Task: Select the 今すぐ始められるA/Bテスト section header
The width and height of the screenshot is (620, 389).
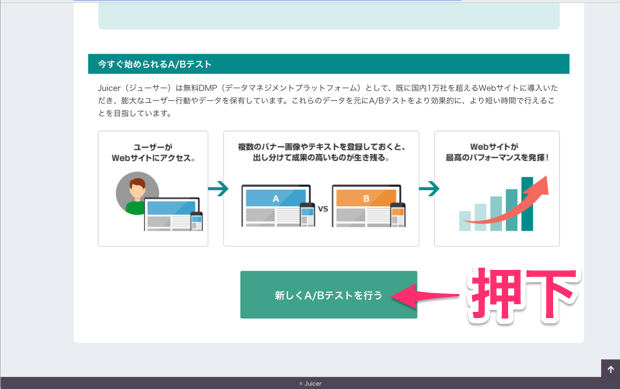Action: click(x=329, y=64)
